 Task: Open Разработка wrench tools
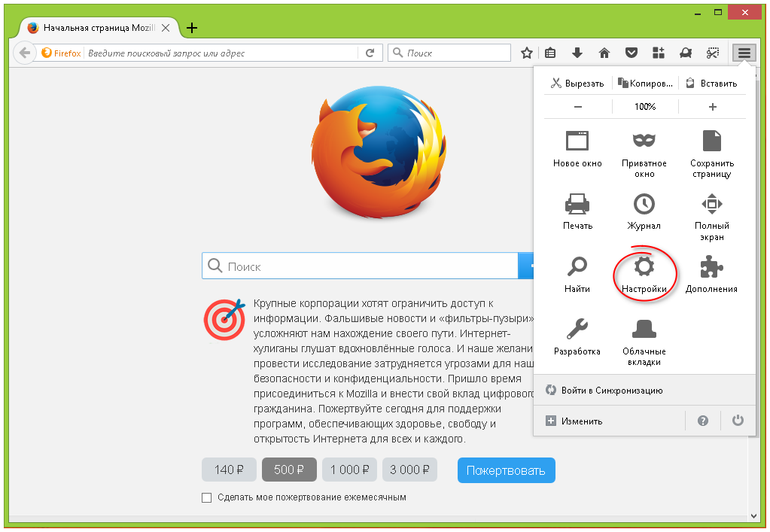click(x=577, y=337)
